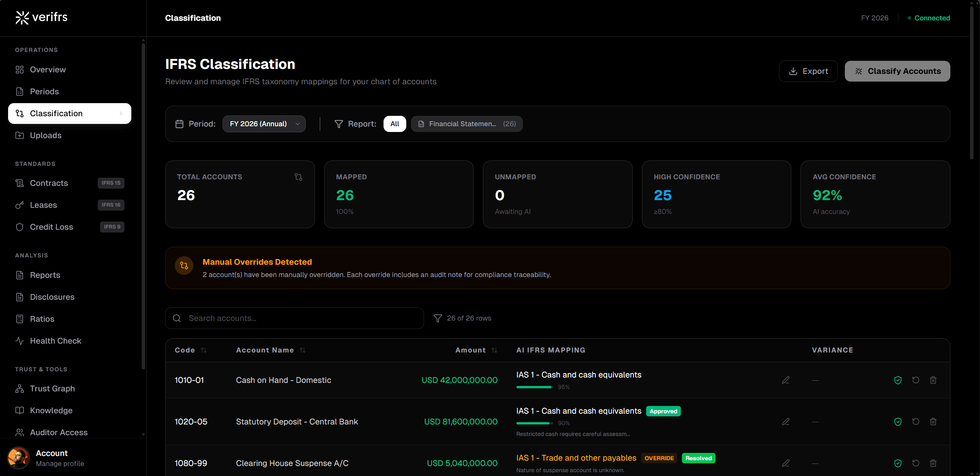Viewport: 980px width, 476px height.
Task: Click the Classify Accounts button
Action: pos(897,71)
